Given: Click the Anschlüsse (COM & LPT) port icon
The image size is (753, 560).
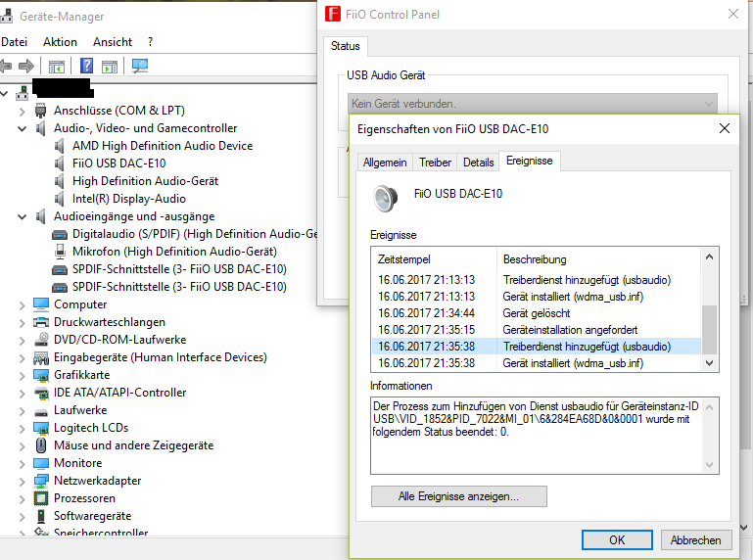Looking at the screenshot, I should [41, 111].
